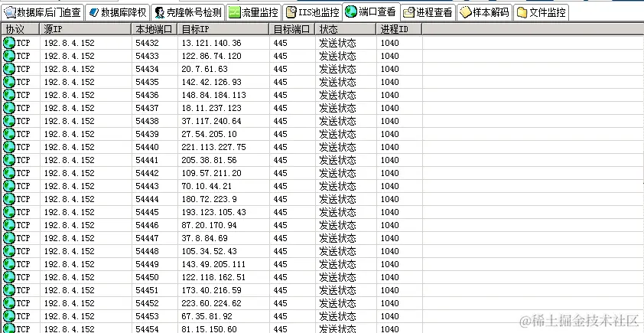Click local port cell 54439
The image size is (644, 333).
(147, 134)
